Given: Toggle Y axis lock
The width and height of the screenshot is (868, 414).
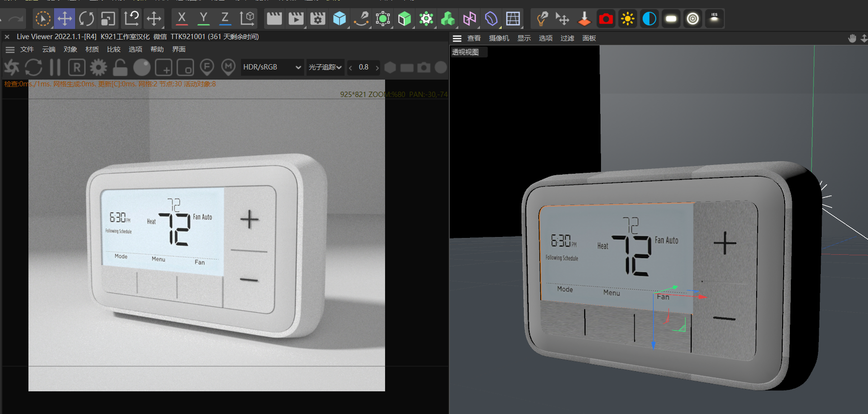Looking at the screenshot, I should coord(203,19).
